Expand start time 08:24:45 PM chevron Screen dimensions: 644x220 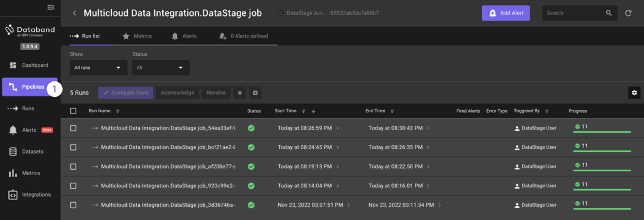point(337,147)
